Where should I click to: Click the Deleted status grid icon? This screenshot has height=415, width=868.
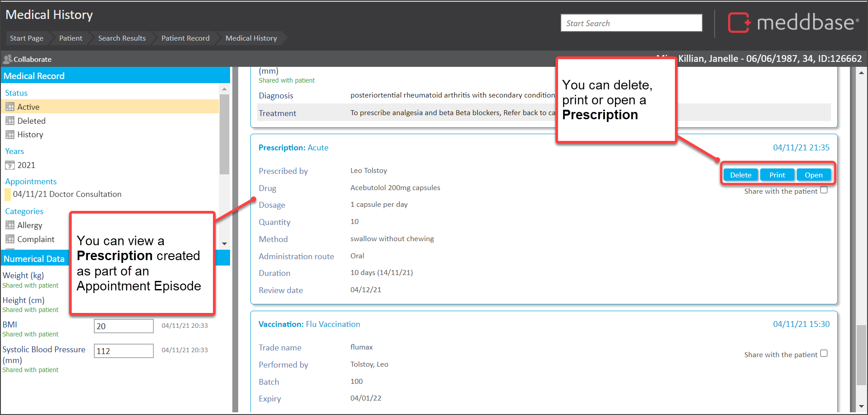tap(10, 121)
